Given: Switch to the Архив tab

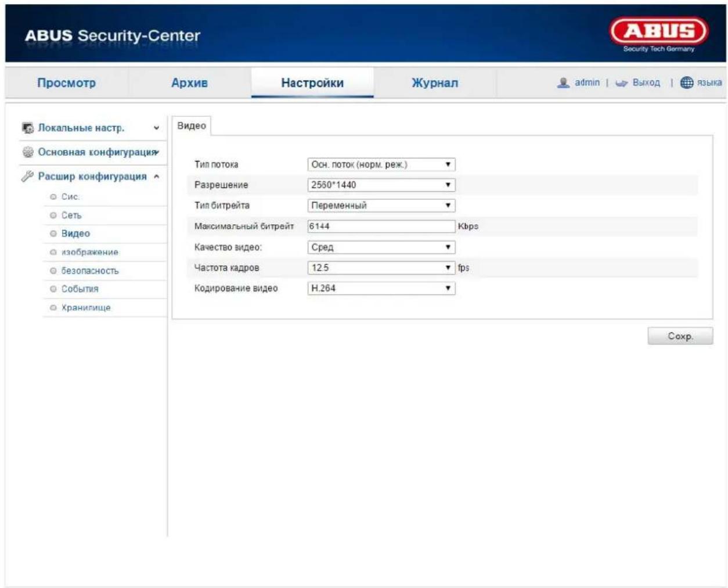Looking at the screenshot, I should click(189, 83).
